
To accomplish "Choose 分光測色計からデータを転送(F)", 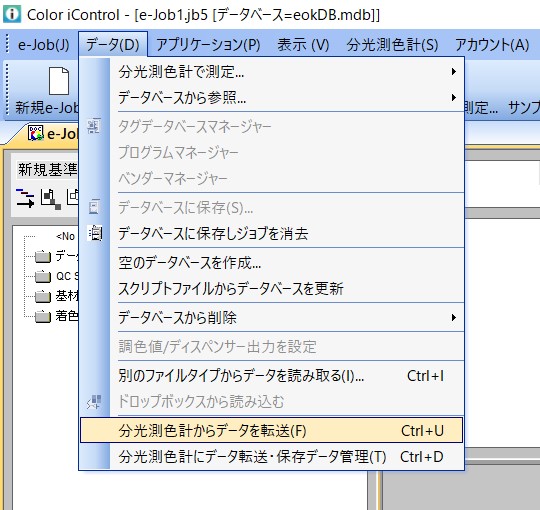I will click(271, 430).
